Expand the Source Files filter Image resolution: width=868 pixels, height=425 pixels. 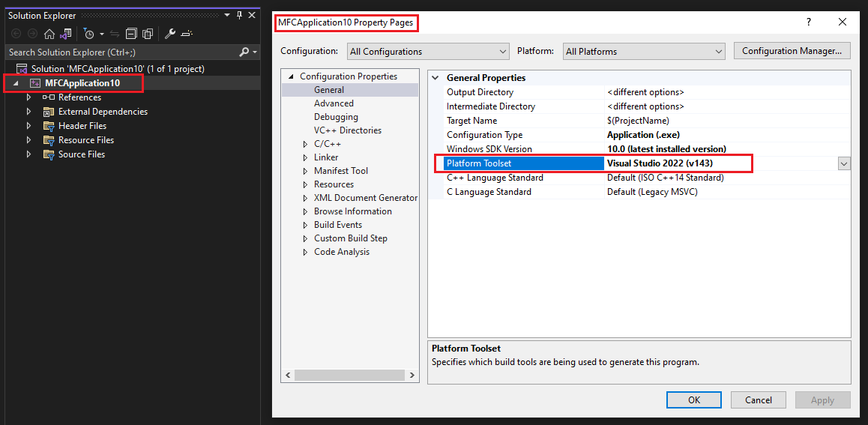point(28,154)
